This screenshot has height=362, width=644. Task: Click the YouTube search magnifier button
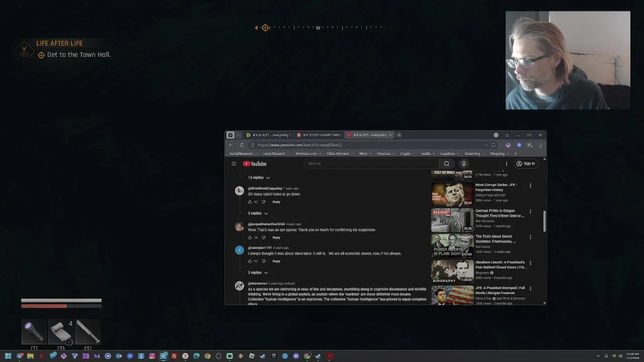[x=446, y=163]
